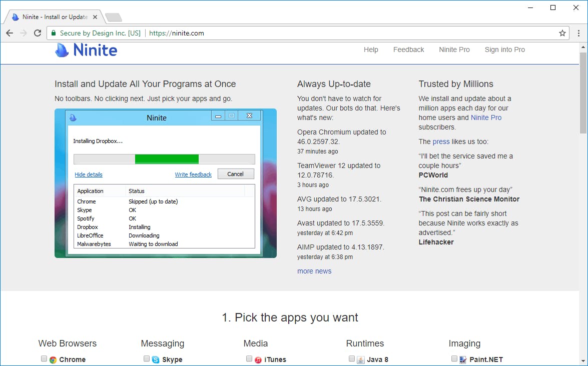Click the Runtimes category heading
Viewport: 588px width, 366px height.
click(x=365, y=343)
